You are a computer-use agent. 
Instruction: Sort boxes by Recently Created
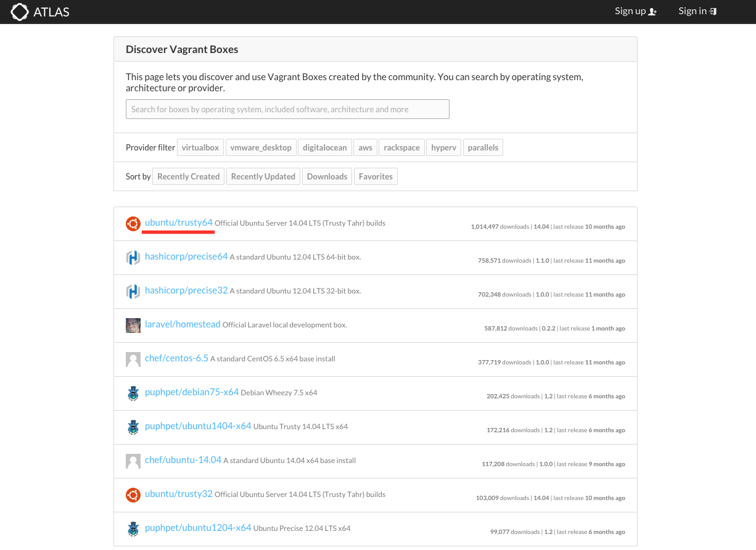tap(188, 176)
